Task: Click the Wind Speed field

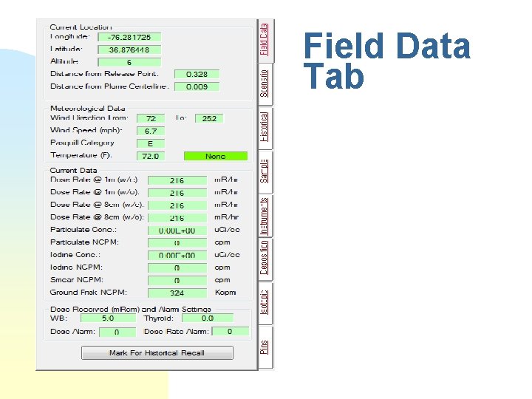Action: click(x=151, y=132)
